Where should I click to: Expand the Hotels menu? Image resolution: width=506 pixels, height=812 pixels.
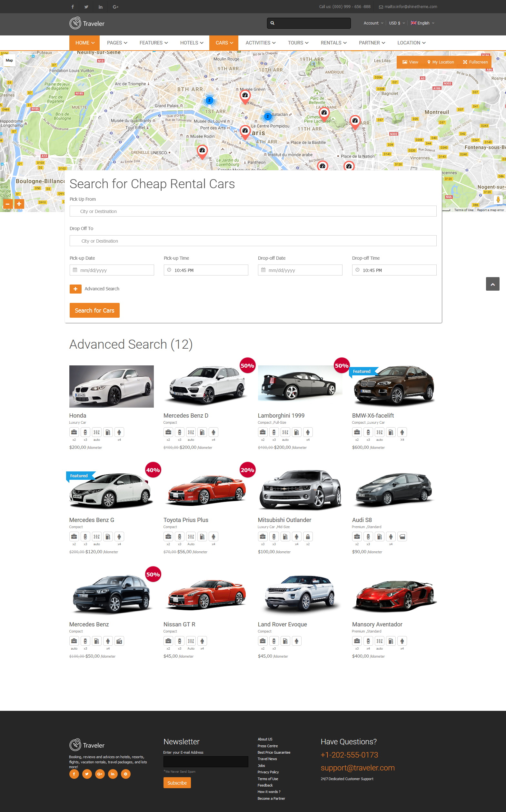pos(192,43)
